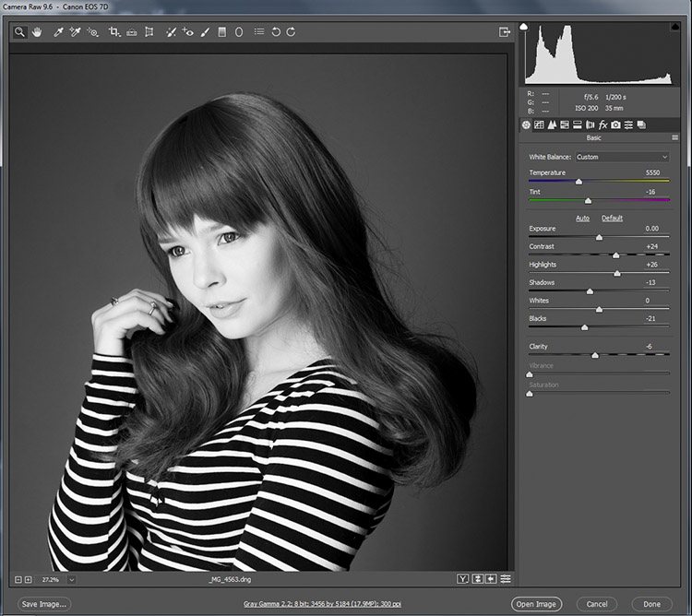This screenshot has height=616, width=692.
Task: Toggle highlight clipping warning in histogram
Action: pyautogui.click(x=674, y=27)
